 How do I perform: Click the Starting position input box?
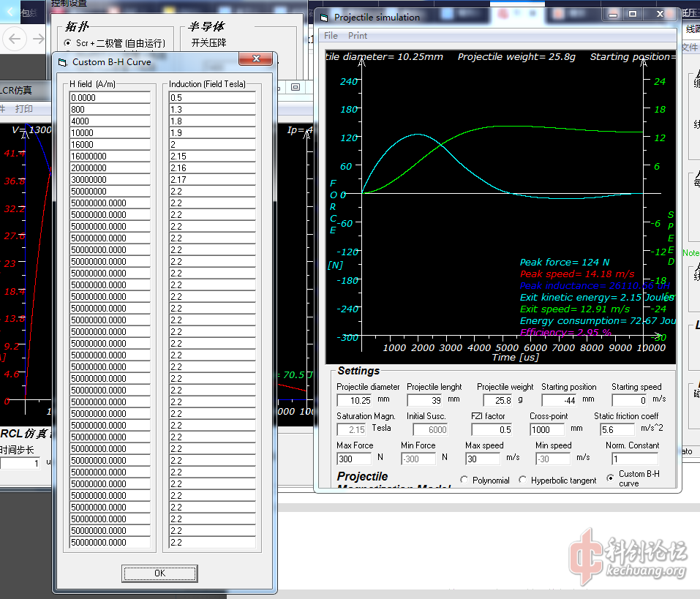(x=560, y=401)
